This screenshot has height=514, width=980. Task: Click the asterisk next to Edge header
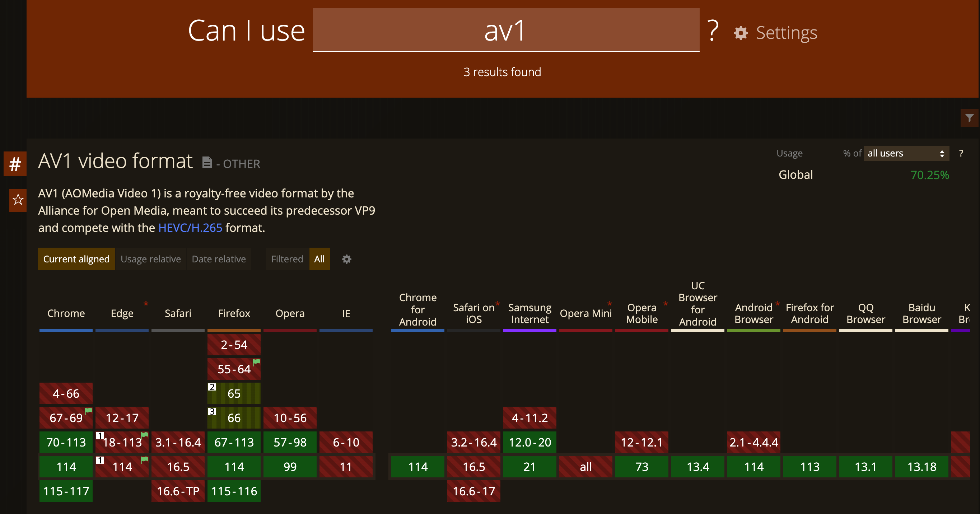click(x=146, y=304)
